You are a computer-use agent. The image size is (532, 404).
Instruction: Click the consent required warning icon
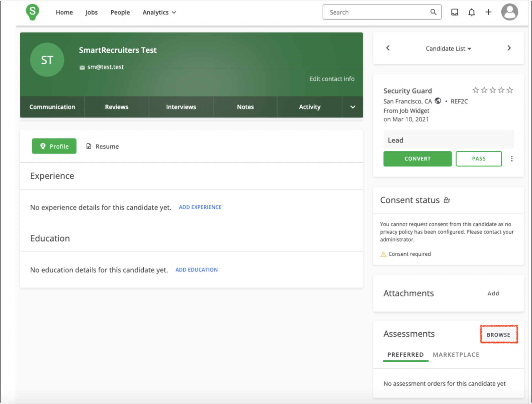[x=384, y=254]
